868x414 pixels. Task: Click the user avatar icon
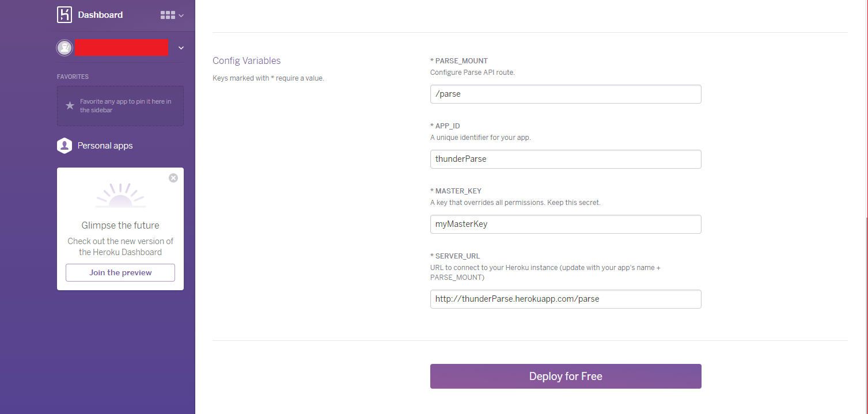tap(65, 48)
